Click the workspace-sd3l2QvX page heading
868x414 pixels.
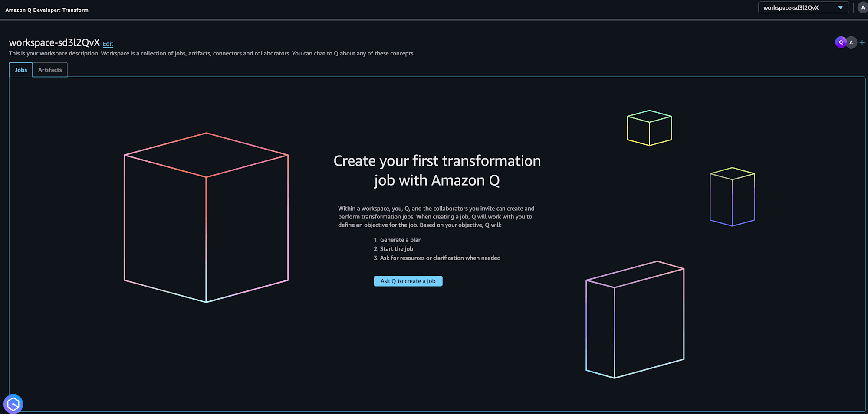point(54,42)
